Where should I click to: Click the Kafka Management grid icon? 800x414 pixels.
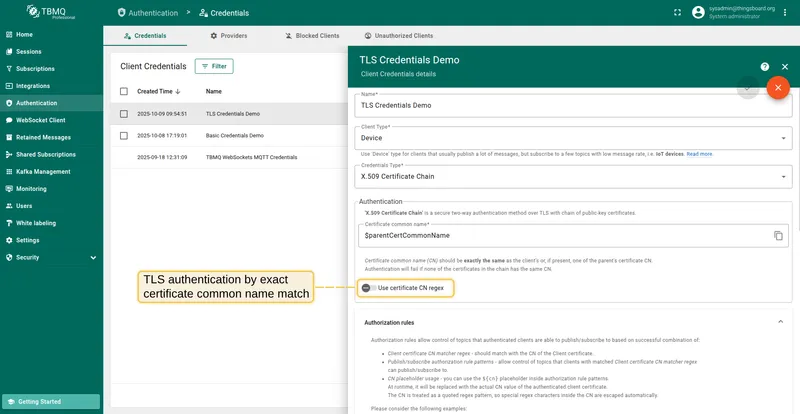9,172
